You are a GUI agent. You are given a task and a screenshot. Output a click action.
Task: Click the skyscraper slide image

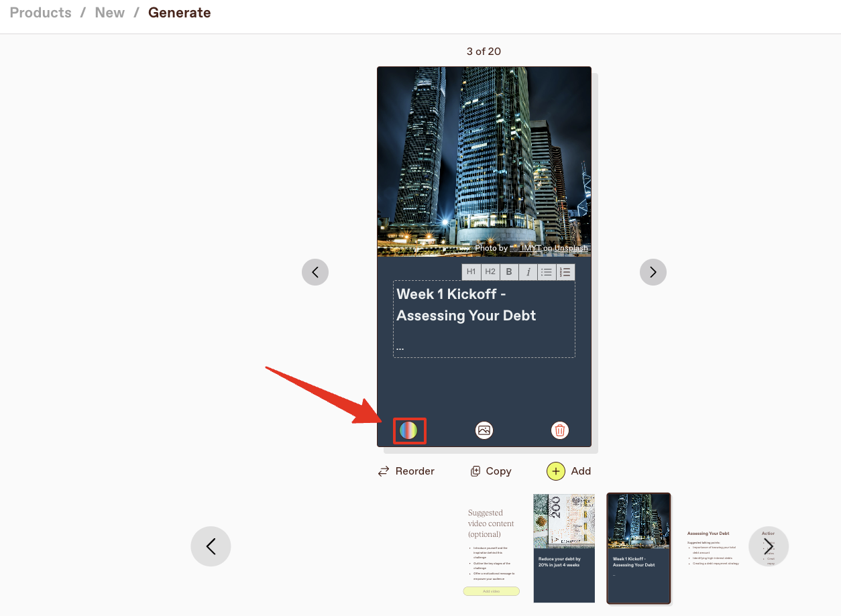click(484, 162)
